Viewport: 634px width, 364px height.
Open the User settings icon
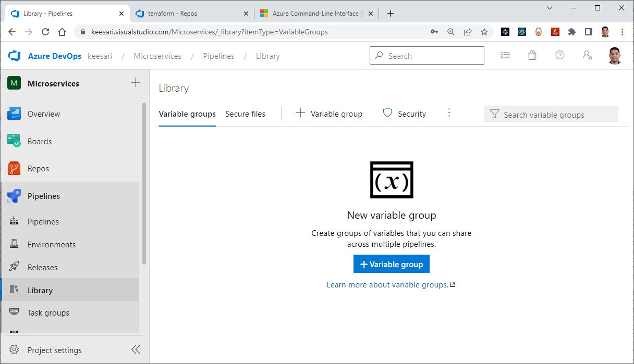tap(587, 55)
